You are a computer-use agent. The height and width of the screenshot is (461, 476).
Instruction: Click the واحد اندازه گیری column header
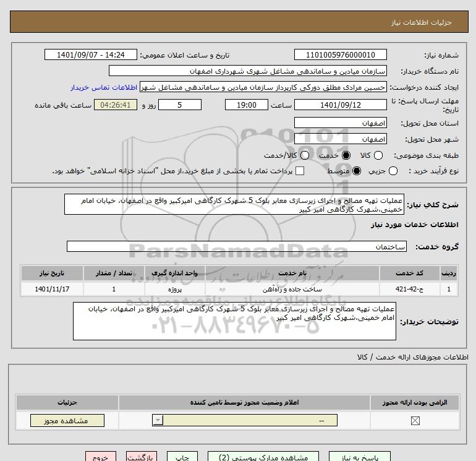coord(175,273)
